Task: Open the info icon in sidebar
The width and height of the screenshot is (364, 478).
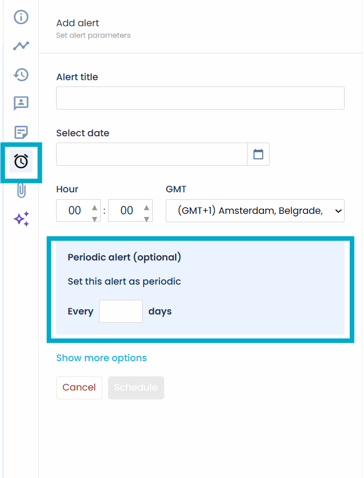Action: coord(21,17)
